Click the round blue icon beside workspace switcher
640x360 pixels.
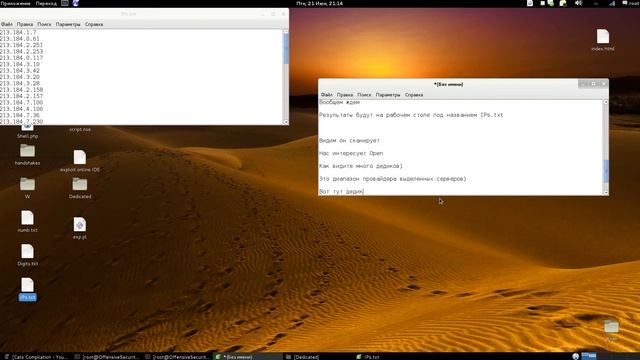pyautogui.click(x=576, y=356)
